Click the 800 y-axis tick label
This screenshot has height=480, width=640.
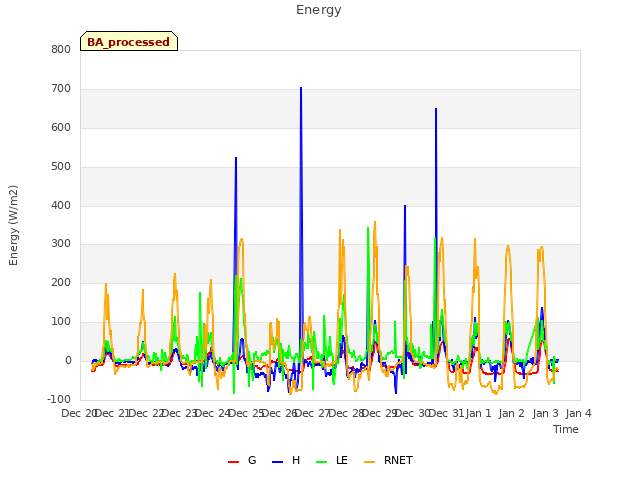[61, 50]
